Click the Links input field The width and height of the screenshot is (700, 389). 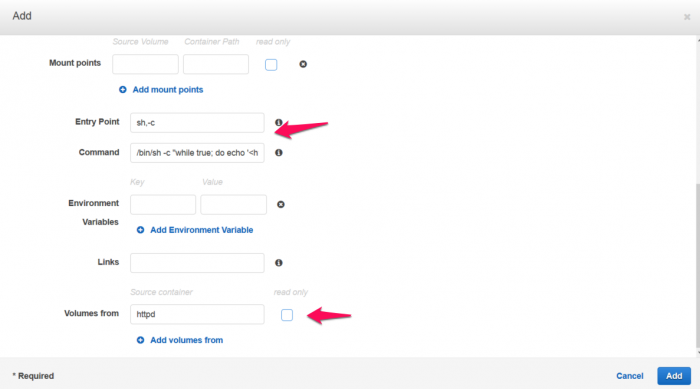[x=197, y=263]
